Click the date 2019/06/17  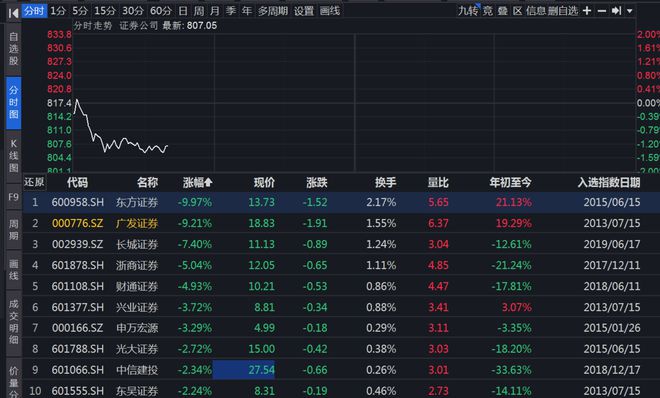(612, 244)
